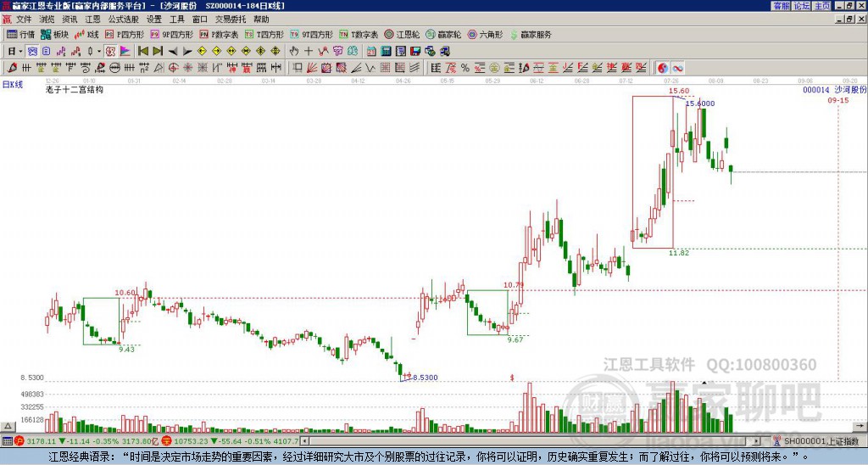Click the 沪 index value 3178.11

(42, 441)
